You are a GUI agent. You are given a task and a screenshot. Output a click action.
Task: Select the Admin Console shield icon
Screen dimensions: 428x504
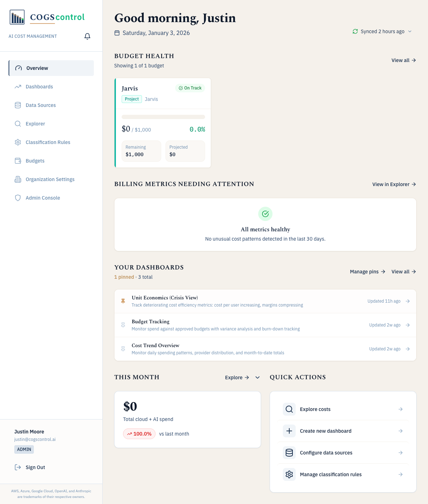18,198
